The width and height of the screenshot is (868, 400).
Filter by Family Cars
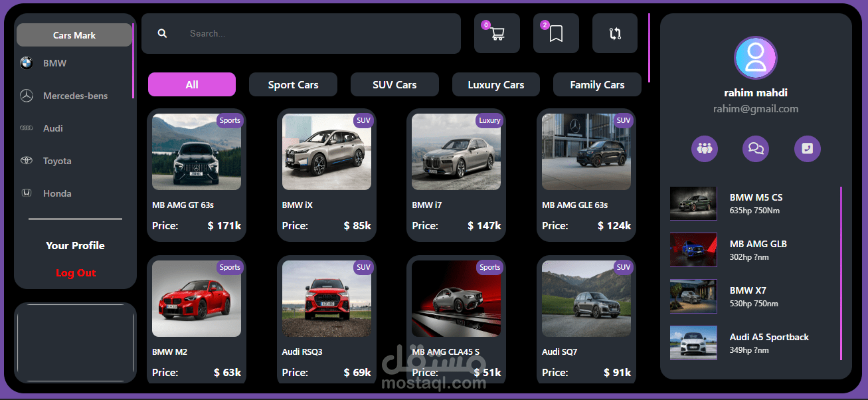pyautogui.click(x=597, y=84)
